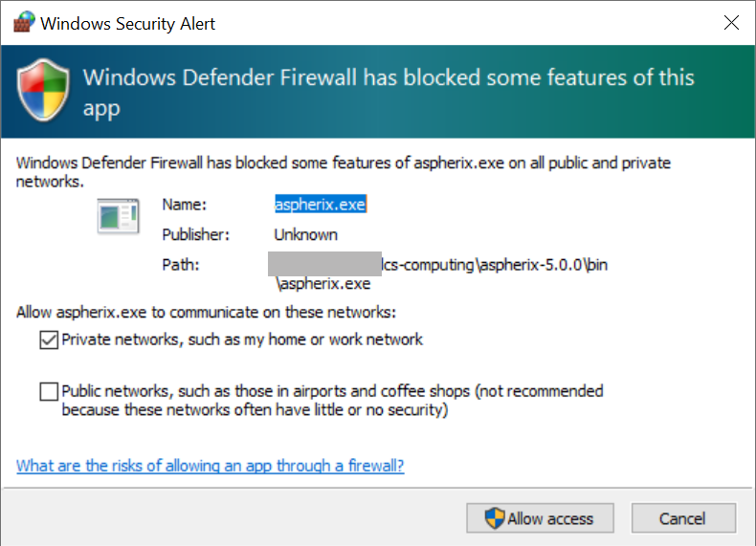Click the Public networks label text
This screenshot has width=756, height=546.
pyautogui.click(x=332, y=400)
